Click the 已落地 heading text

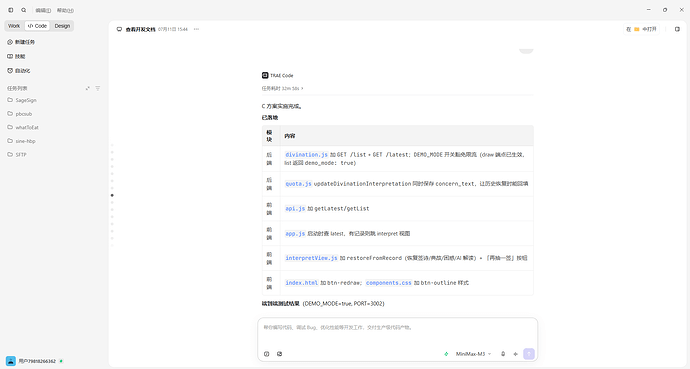tap(270, 117)
